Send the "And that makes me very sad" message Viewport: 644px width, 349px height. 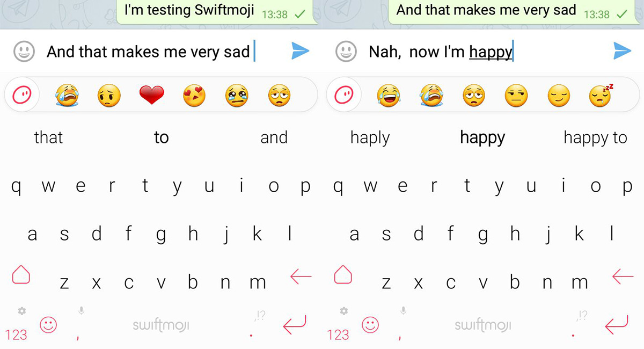pos(301,51)
